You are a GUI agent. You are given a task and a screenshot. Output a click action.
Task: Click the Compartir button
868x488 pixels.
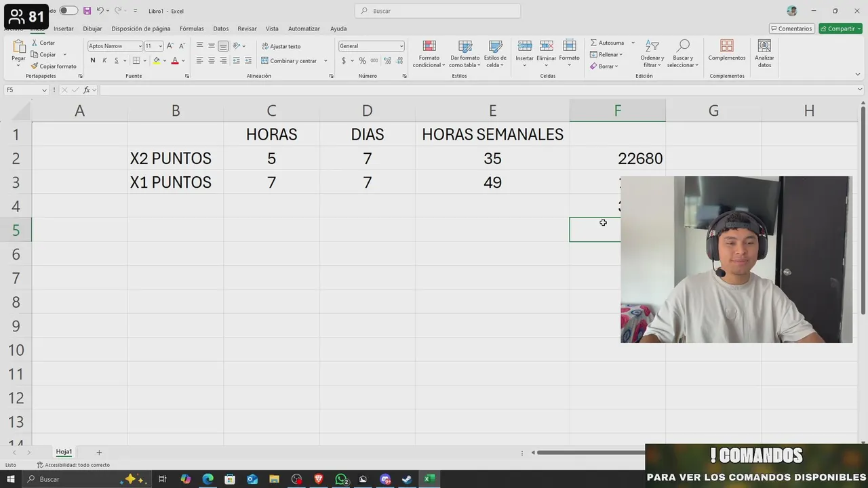[840, 28]
